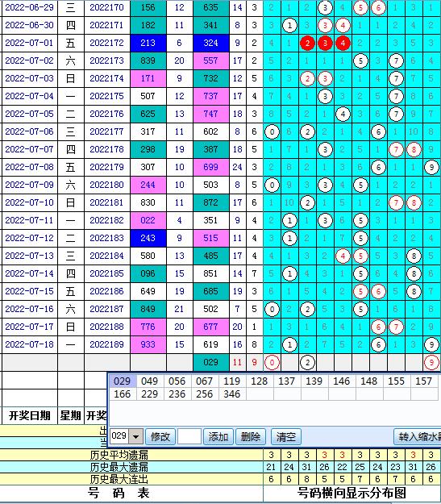Click the 修改 button
The width and height of the screenshot is (441, 504).
pos(160,436)
